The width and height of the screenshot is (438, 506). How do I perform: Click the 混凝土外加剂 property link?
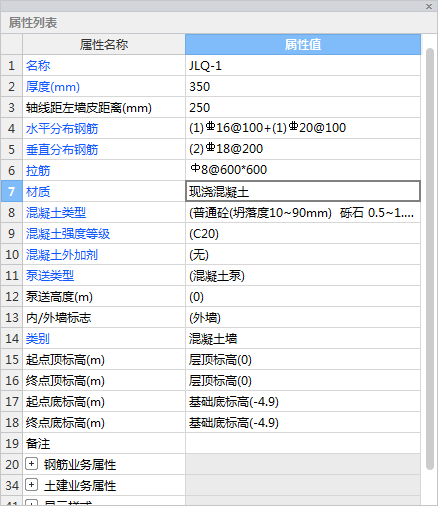click(x=62, y=255)
